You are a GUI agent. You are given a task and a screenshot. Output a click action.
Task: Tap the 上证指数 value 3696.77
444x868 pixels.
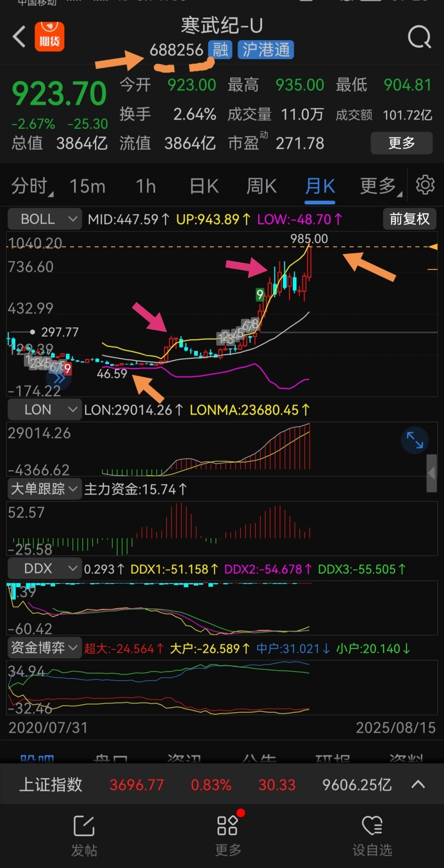(x=136, y=785)
